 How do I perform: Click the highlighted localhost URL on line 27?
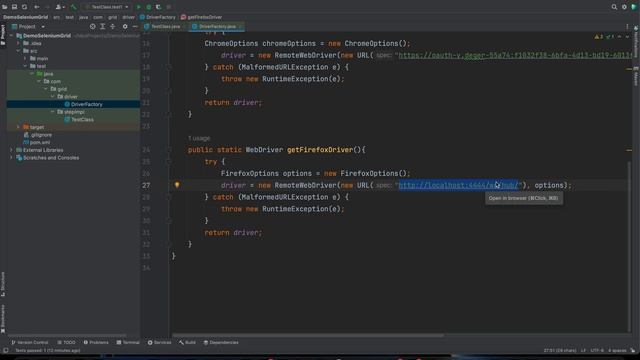tap(458, 185)
